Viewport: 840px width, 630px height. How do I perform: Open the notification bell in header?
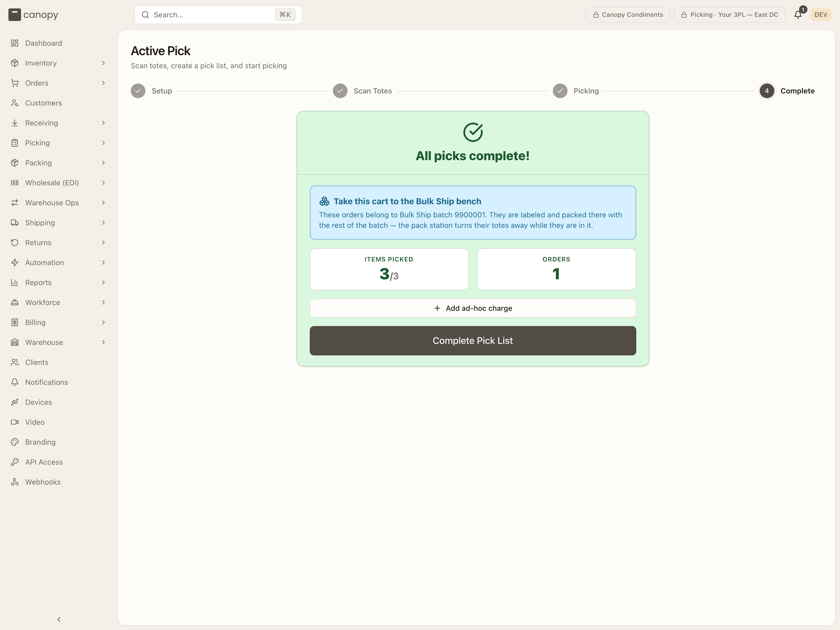[798, 15]
